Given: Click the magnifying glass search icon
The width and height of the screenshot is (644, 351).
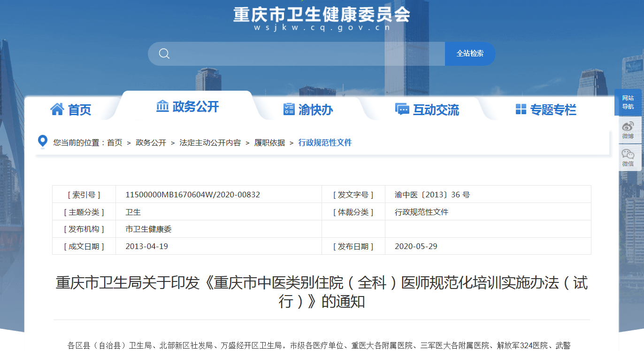Looking at the screenshot, I should (x=164, y=54).
